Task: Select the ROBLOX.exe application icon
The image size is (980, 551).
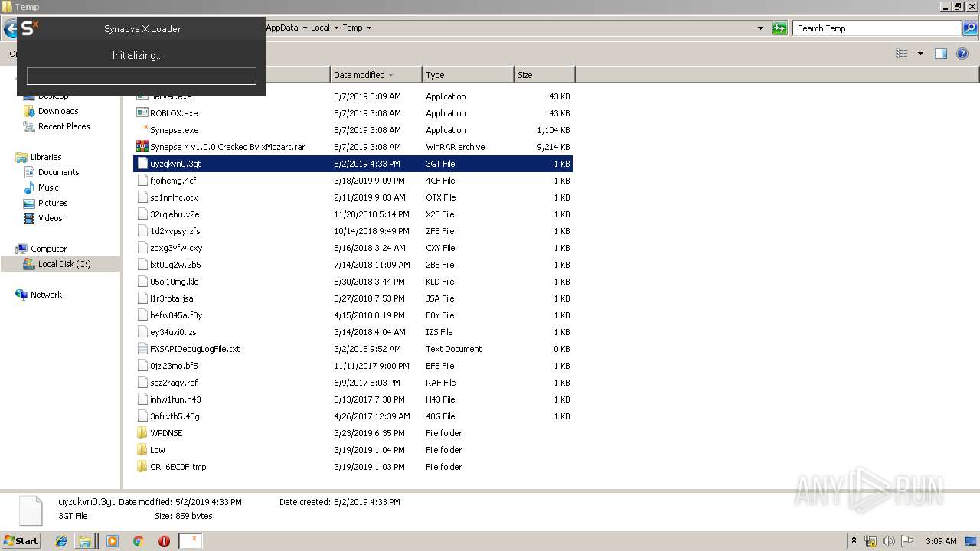Action: point(142,113)
